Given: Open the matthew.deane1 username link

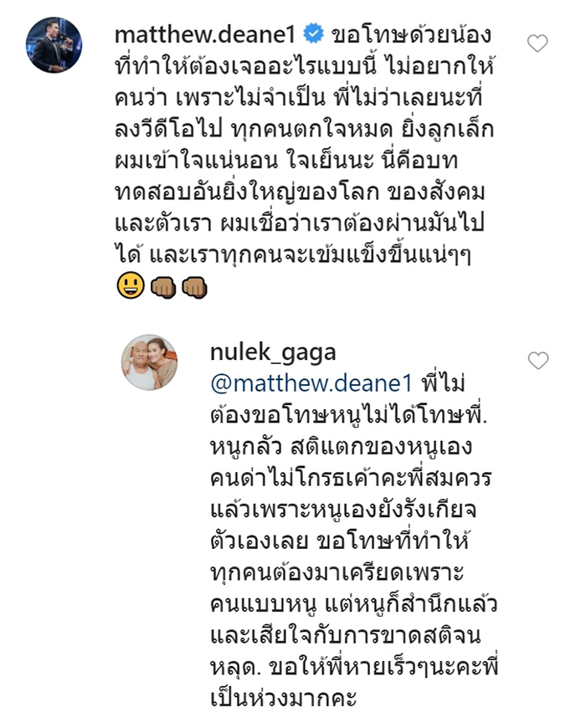Looking at the screenshot, I should coord(205,34).
